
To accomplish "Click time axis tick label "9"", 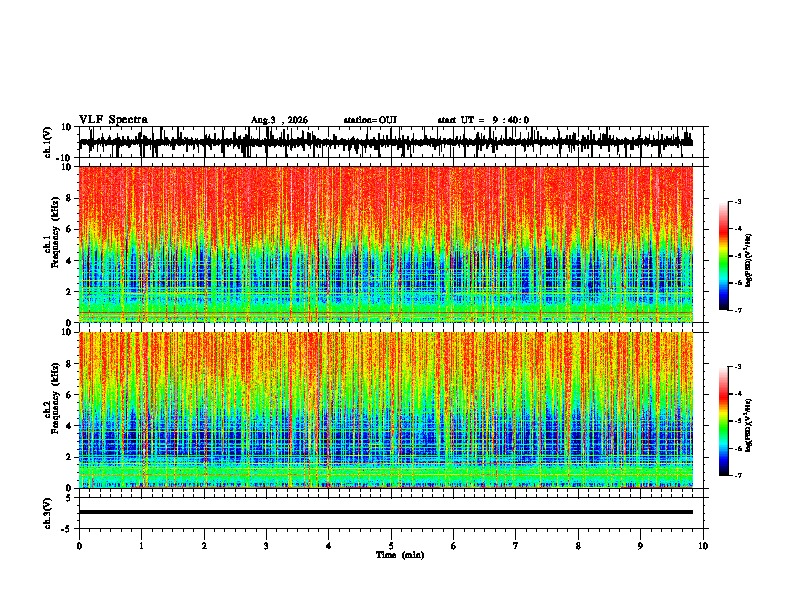I will 640,546.
